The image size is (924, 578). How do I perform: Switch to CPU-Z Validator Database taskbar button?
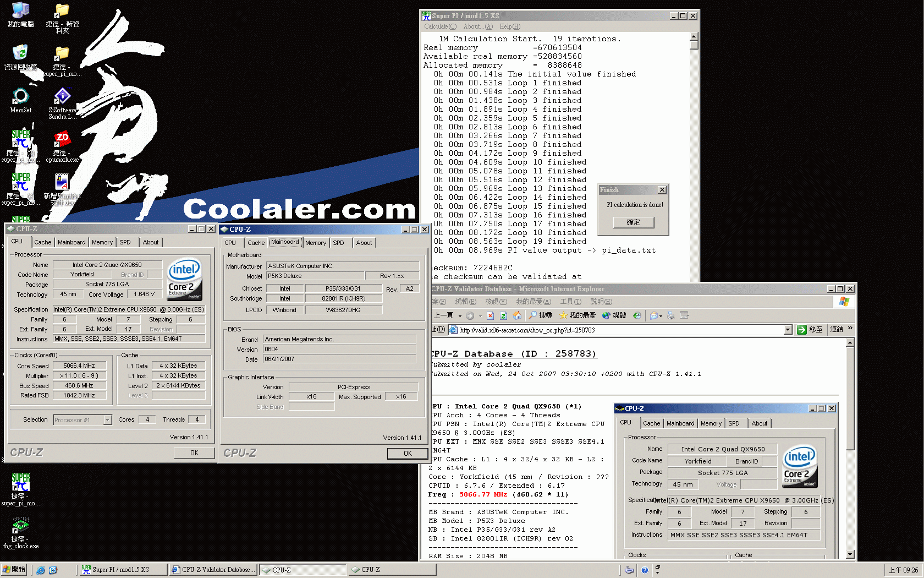[213, 570]
